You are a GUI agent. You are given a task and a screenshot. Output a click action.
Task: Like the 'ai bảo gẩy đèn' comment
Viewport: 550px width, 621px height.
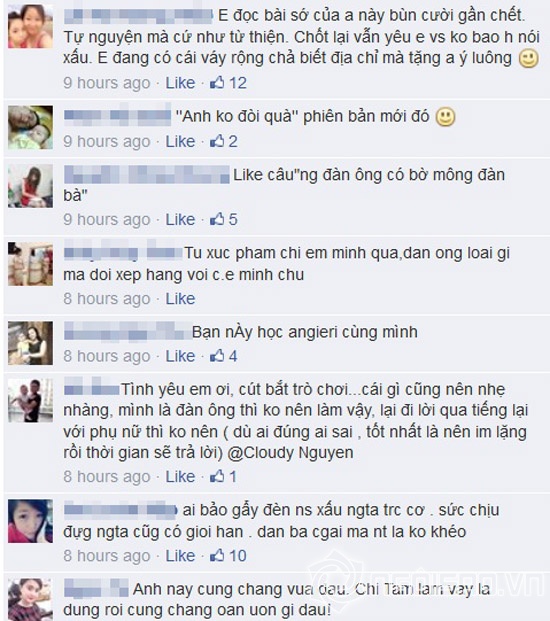click(180, 556)
